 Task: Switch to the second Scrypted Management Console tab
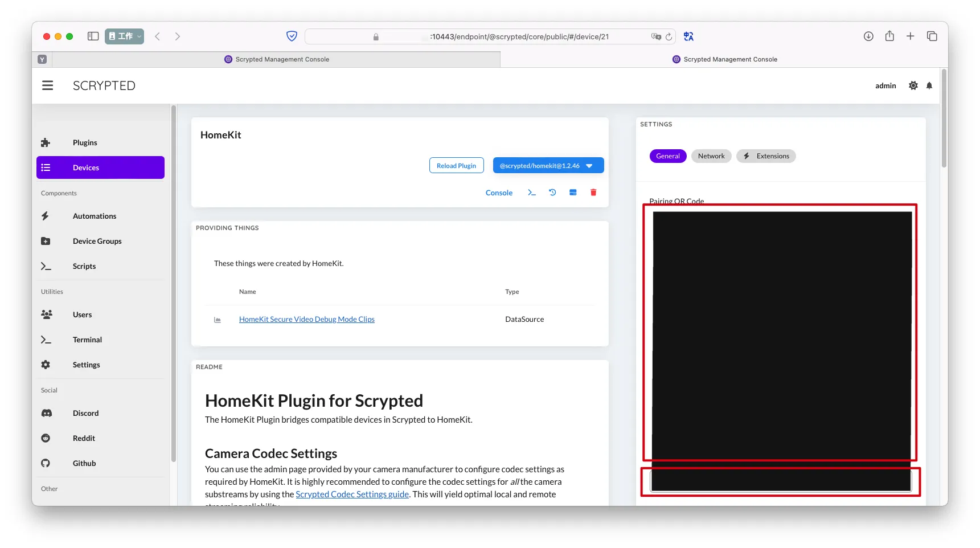point(724,59)
